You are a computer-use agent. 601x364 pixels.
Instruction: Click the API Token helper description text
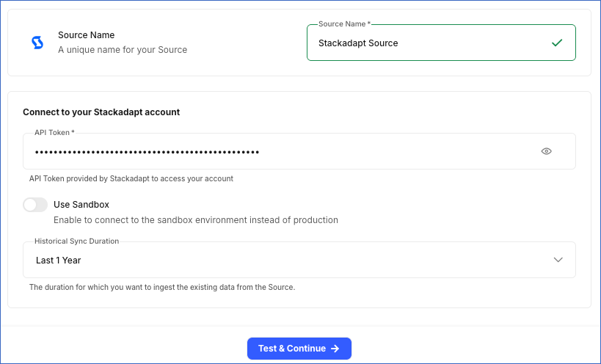pos(131,178)
